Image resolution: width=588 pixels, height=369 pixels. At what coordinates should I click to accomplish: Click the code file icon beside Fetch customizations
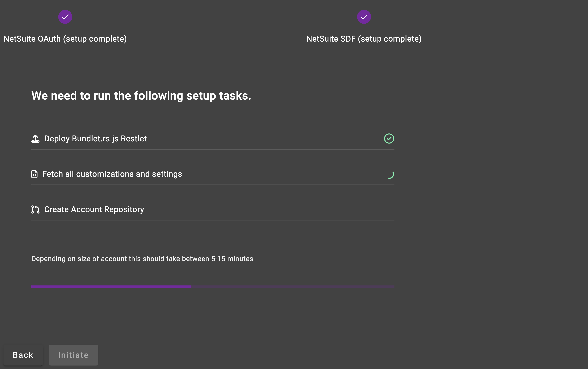tap(34, 174)
